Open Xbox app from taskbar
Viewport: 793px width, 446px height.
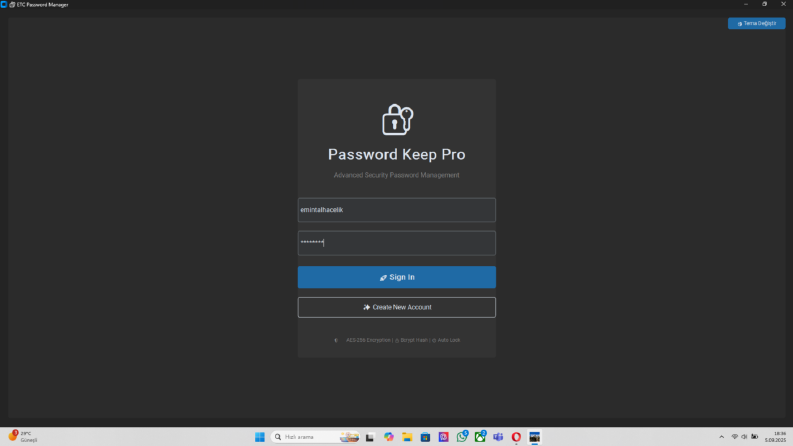480,437
